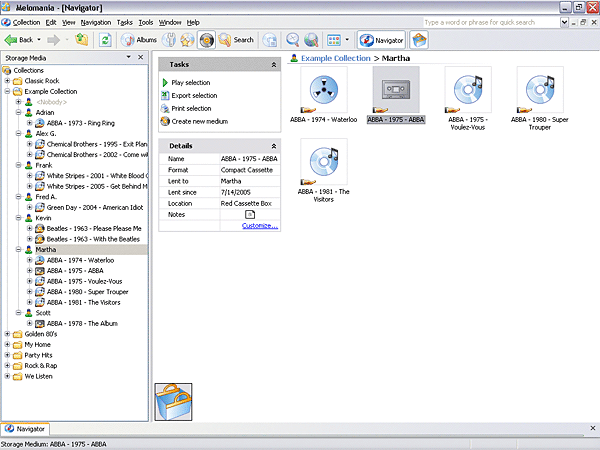Select 'Green Day - 2004 - American Idiot'
600x450 pixels.
click(95, 207)
